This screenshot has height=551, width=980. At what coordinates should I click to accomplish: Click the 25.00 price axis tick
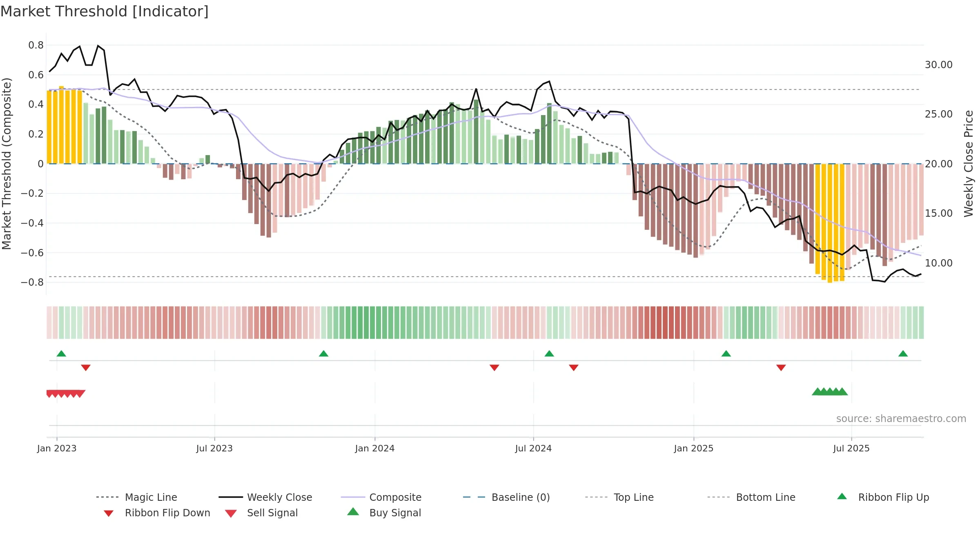click(x=939, y=114)
